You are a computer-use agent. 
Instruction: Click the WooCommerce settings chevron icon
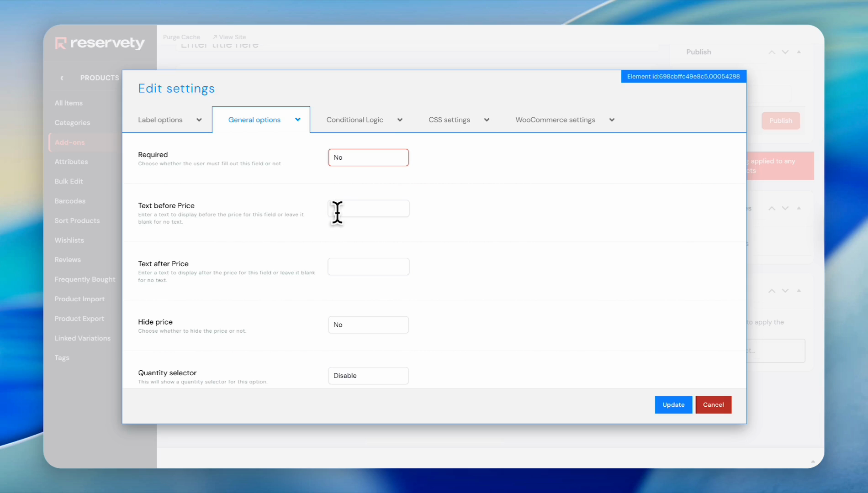[x=612, y=120]
